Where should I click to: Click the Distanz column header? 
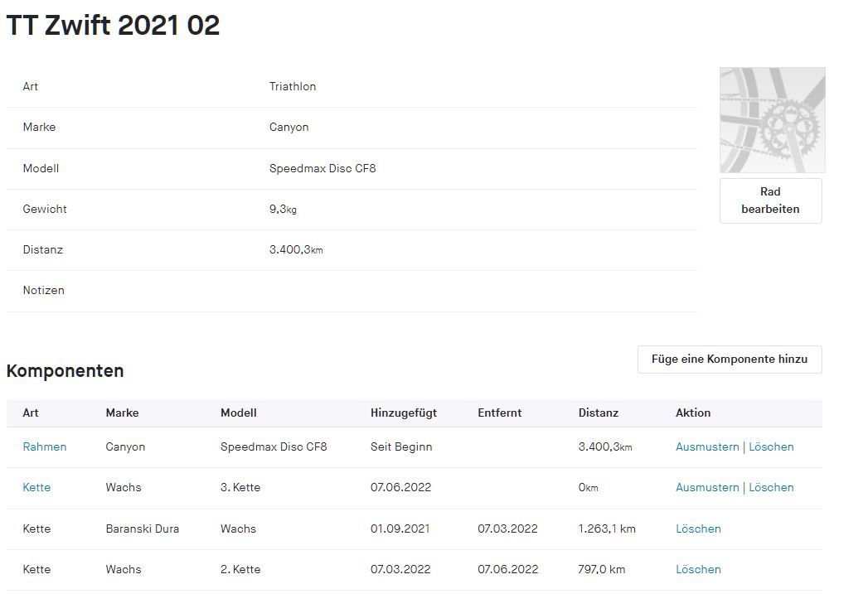coord(599,413)
